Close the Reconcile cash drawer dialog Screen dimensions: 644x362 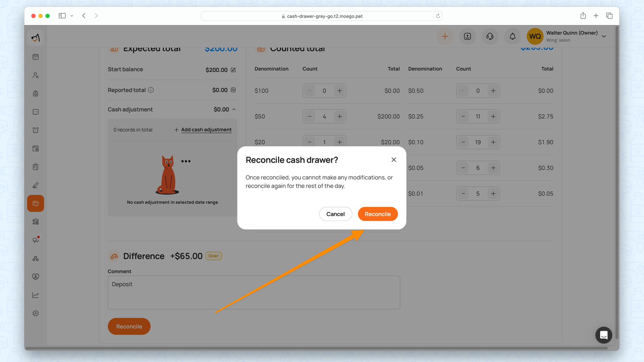point(393,160)
